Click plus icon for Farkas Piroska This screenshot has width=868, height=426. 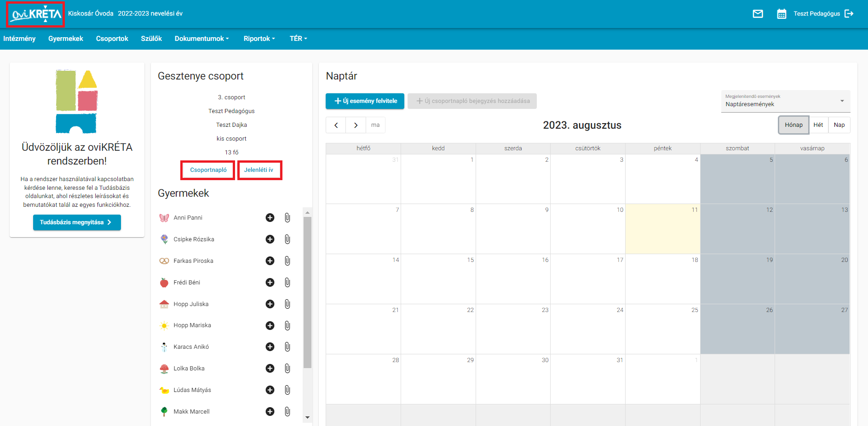click(270, 261)
